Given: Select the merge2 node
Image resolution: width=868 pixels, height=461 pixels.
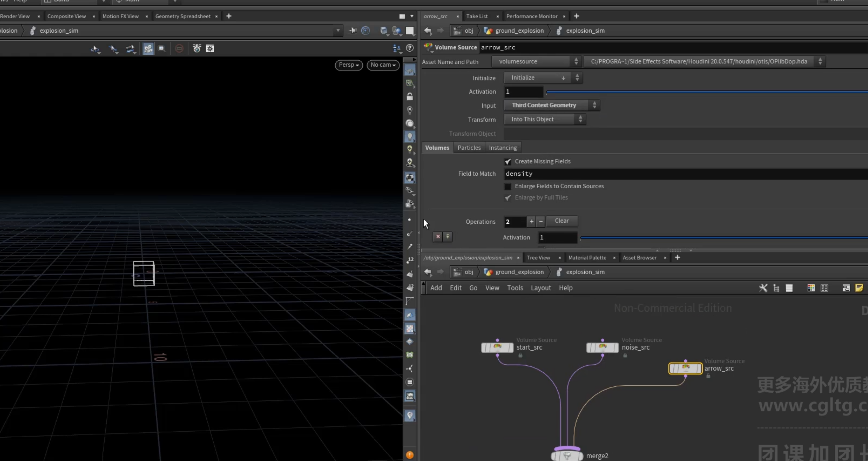Looking at the screenshot, I should (x=567, y=456).
